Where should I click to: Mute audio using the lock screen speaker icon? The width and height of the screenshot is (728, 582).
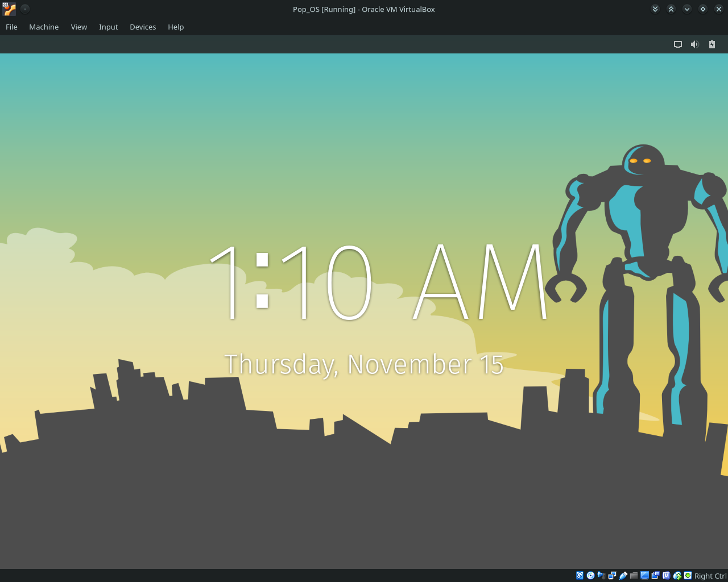(694, 44)
